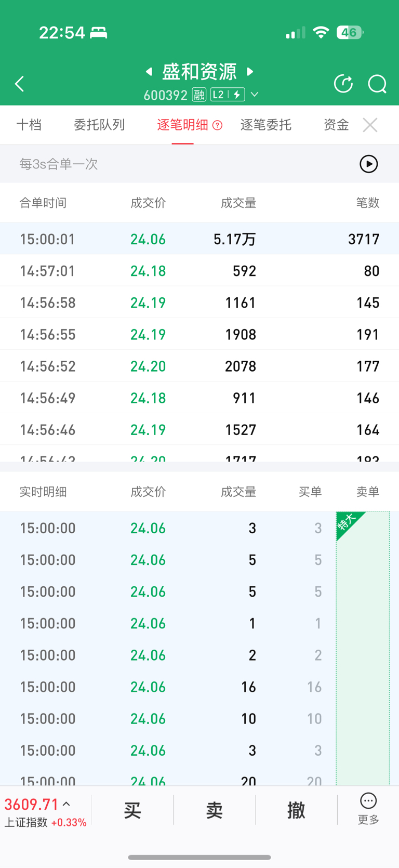This screenshot has height=868, width=399.
Task: Select the 14:56:58 row
Action: [x=199, y=303]
